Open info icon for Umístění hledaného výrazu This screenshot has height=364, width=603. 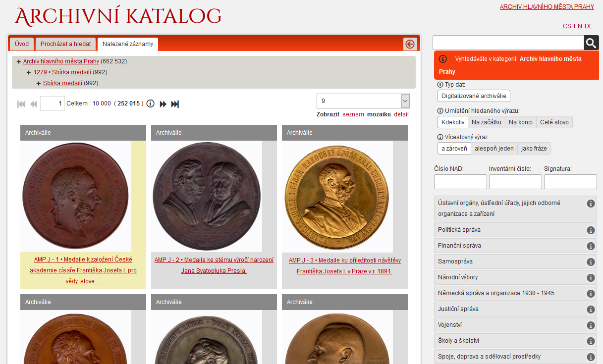[440, 110]
